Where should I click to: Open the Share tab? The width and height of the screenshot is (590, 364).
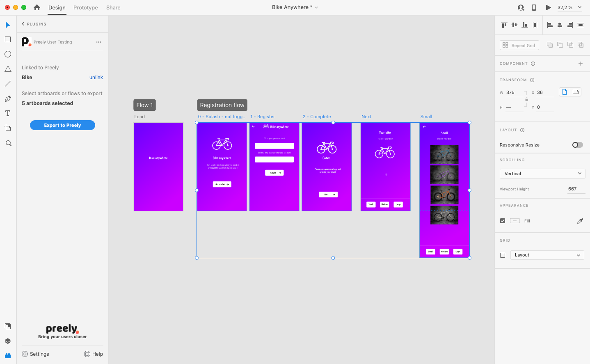pos(113,7)
